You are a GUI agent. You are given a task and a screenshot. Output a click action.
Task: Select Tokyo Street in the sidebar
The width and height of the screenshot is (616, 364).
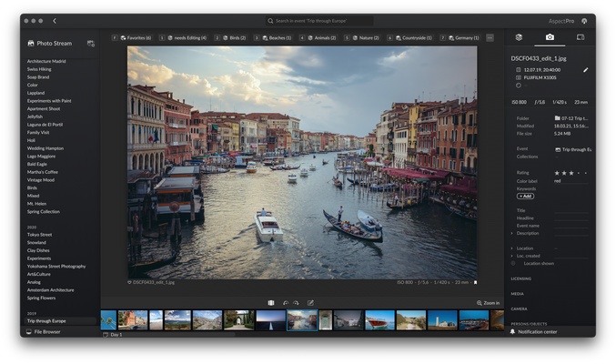[x=40, y=235]
